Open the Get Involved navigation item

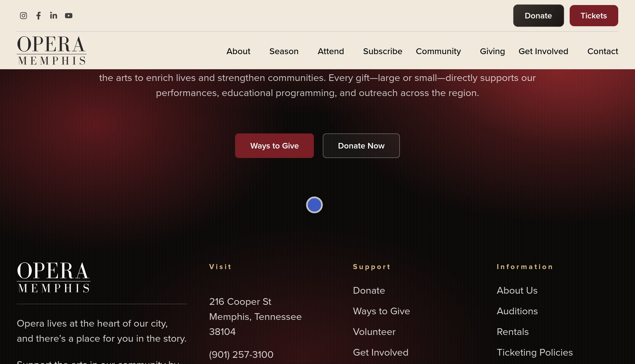click(543, 51)
